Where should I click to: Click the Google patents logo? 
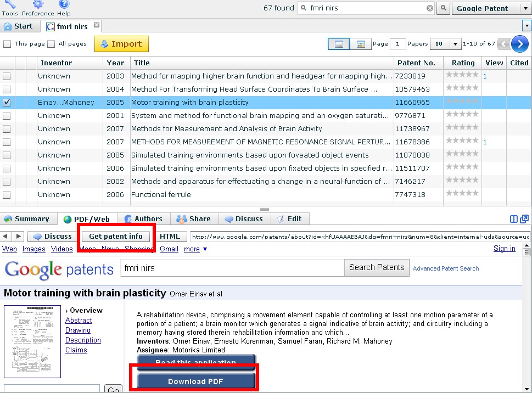pos(59,270)
